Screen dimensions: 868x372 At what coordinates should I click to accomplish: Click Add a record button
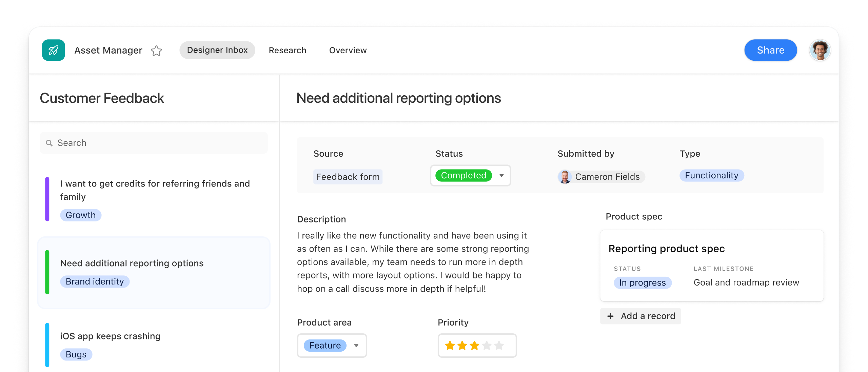pyautogui.click(x=640, y=316)
